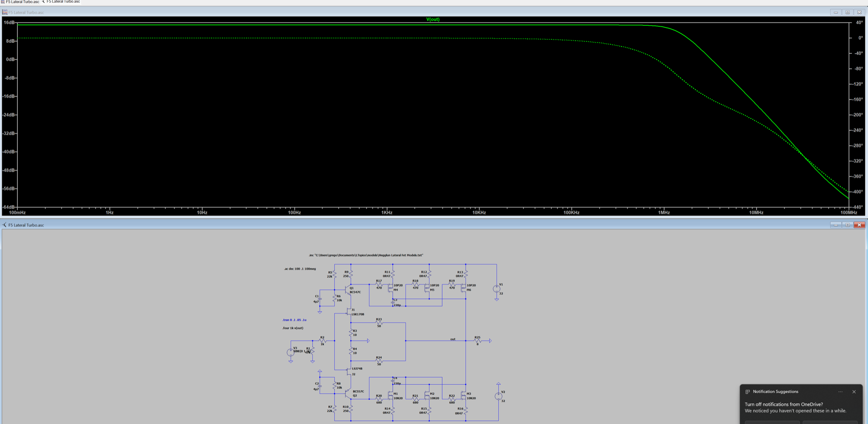Viewport: 868px width, 424px height.
Task: Select the R3 10 ohm resistor
Action: click(351, 333)
